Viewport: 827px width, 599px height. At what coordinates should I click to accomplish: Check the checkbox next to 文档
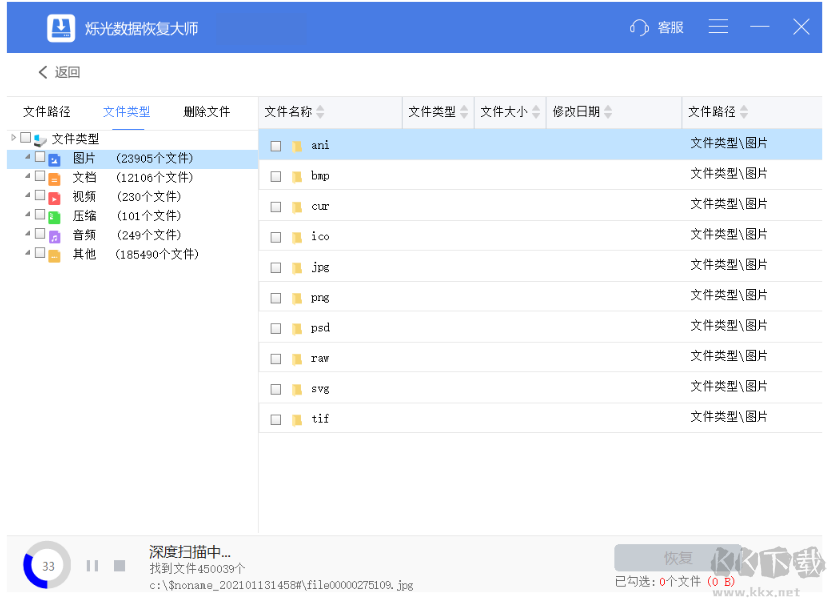pyautogui.click(x=37, y=177)
